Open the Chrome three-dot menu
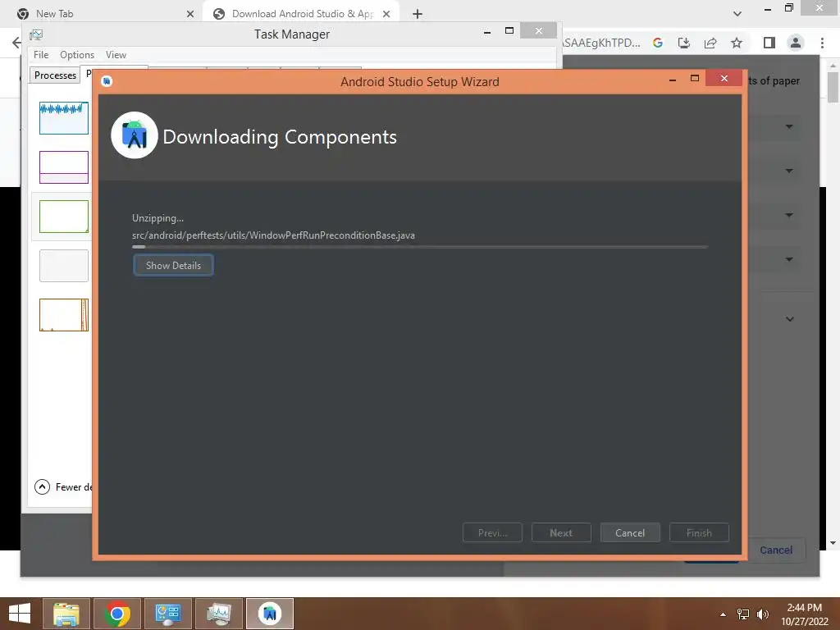The width and height of the screenshot is (840, 630). [x=822, y=43]
